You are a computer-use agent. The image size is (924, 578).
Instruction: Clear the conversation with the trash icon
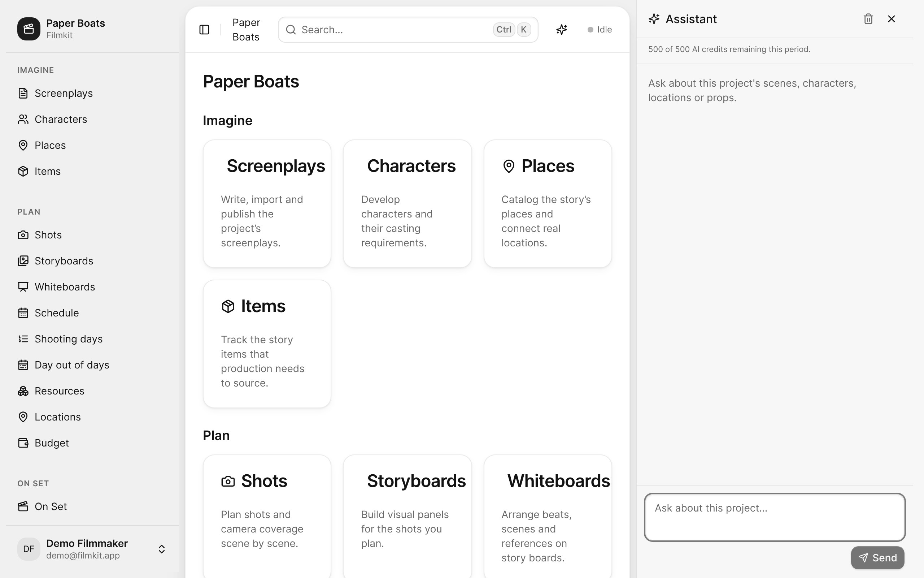pyautogui.click(x=868, y=19)
